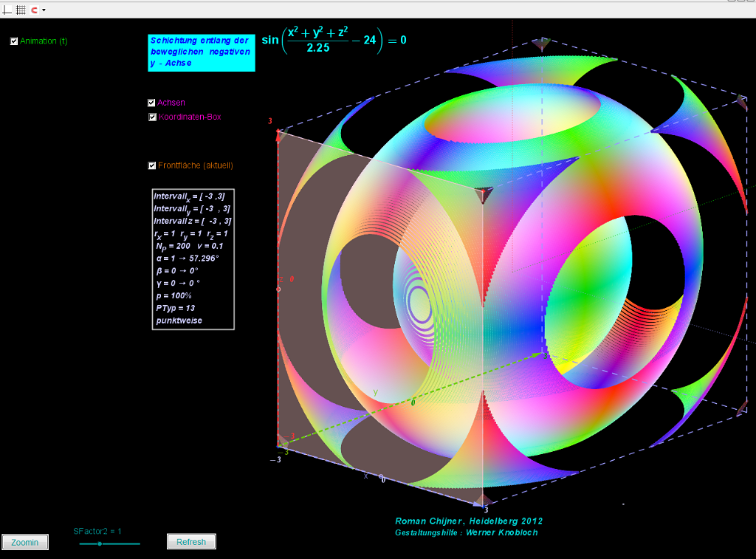
Task: Click the Refresh button
Action: pyautogui.click(x=191, y=542)
